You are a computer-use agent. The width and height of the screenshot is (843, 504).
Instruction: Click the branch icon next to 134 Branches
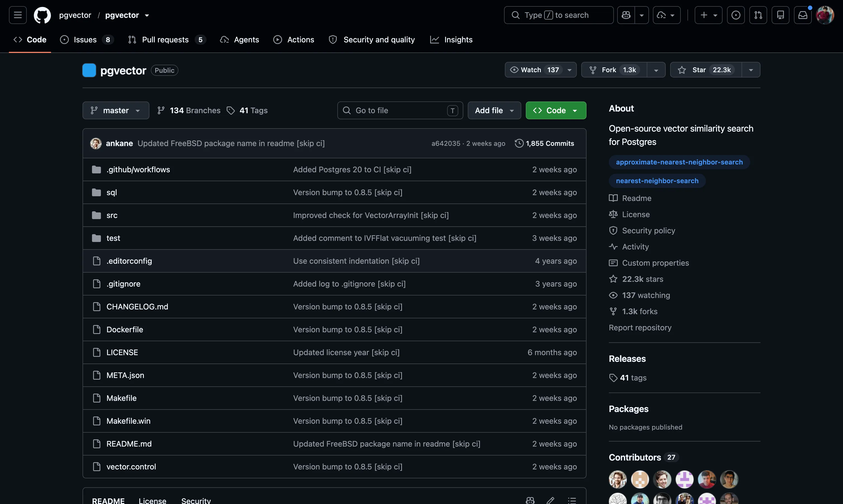161,110
